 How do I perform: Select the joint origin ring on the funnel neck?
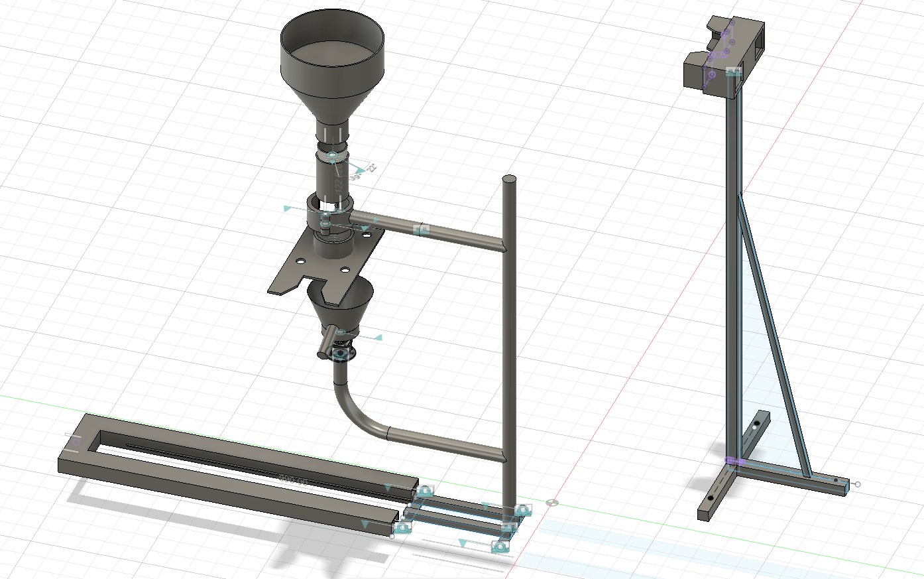[333, 157]
